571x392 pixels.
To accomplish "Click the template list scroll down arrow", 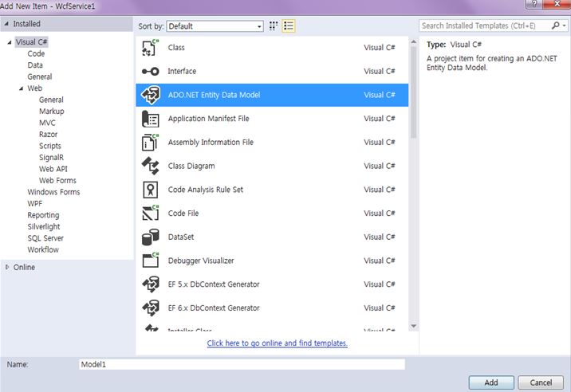I will pos(414,326).
